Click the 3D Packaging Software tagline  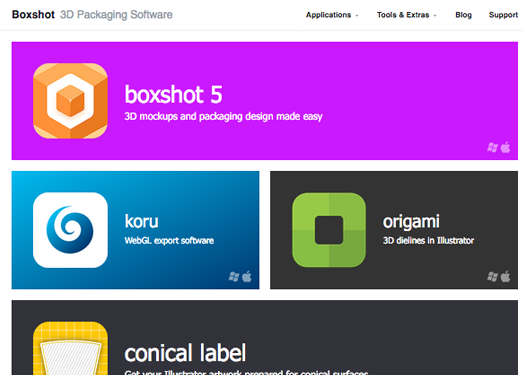click(x=116, y=15)
